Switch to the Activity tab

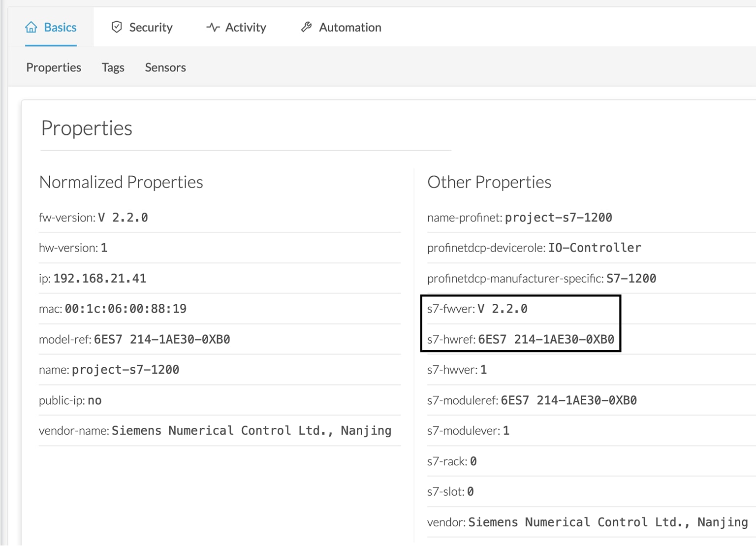point(236,27)
